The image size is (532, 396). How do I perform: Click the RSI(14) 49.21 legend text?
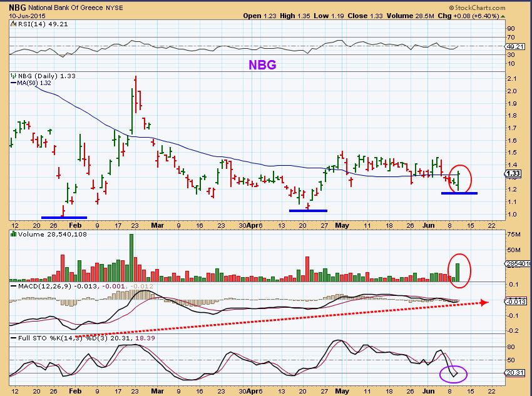click(x=43, y=24)
